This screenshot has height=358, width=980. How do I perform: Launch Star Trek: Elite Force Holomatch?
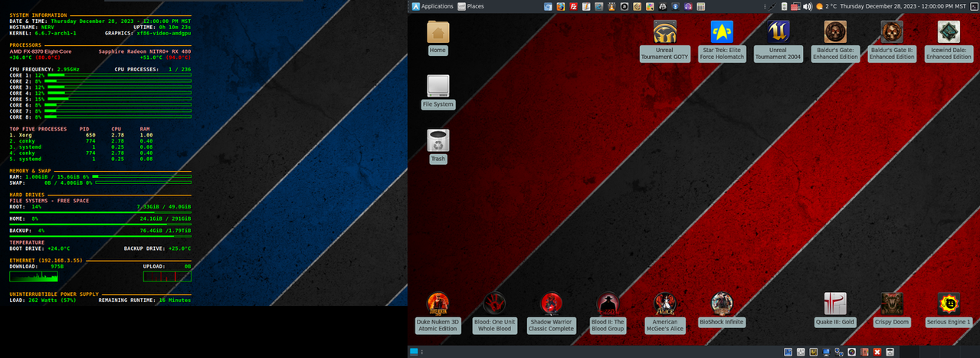click(x=721, y=41)
